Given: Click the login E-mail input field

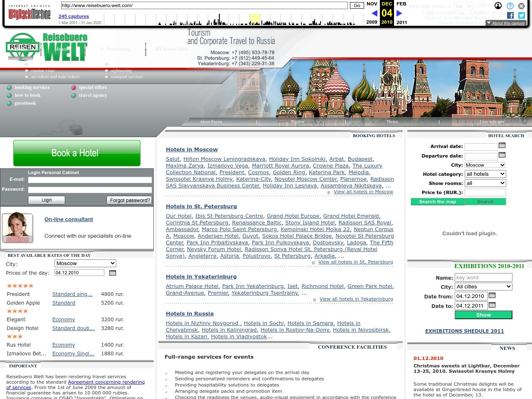Looking at the screenshot, I should tap(90, 180).
